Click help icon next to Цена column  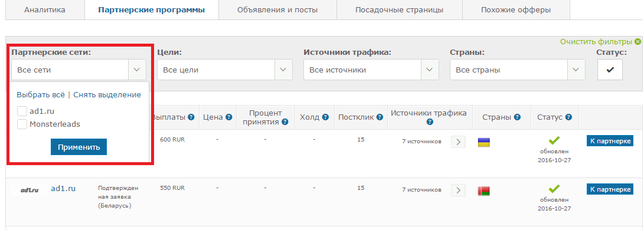click(x=228, y=117)
